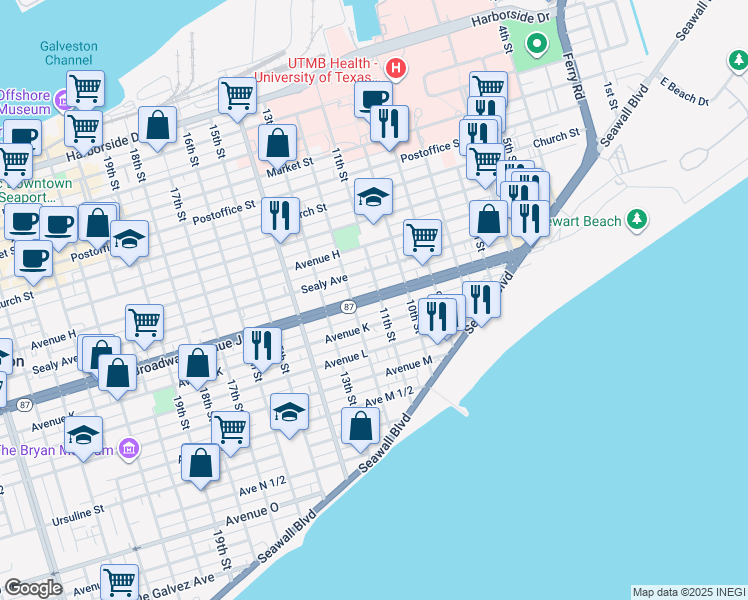This screenshot has width=748, height=600.
Task: Click the shopping cart marker near de Galvez Ave
Action: coord(119,581)
